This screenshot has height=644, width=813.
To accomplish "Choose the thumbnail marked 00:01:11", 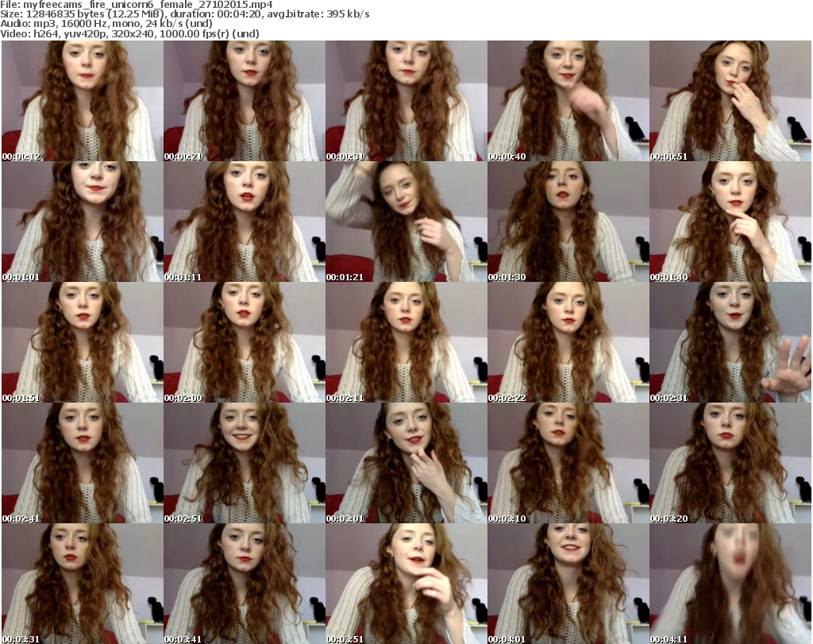I will [245, 222].
